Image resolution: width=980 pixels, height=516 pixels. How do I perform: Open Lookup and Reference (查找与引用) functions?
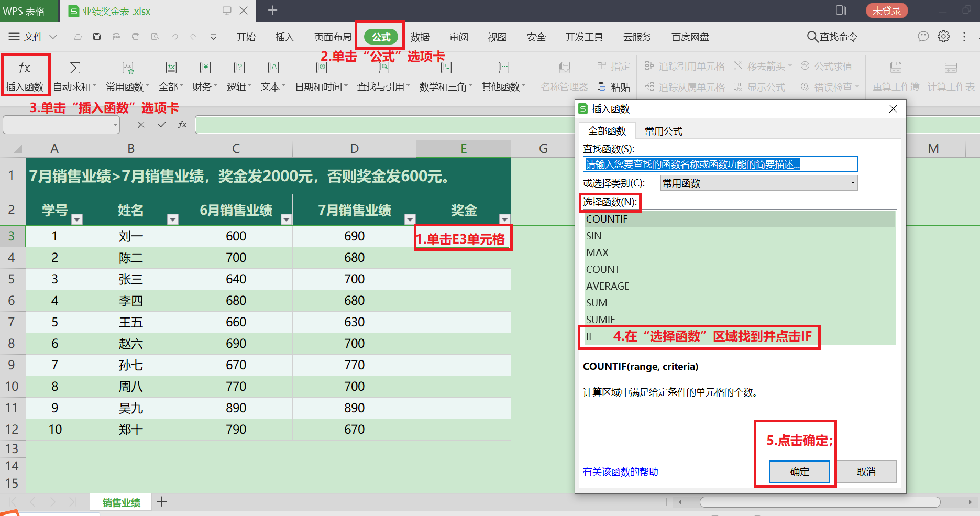pyautogui.click(x=383, y=68)
